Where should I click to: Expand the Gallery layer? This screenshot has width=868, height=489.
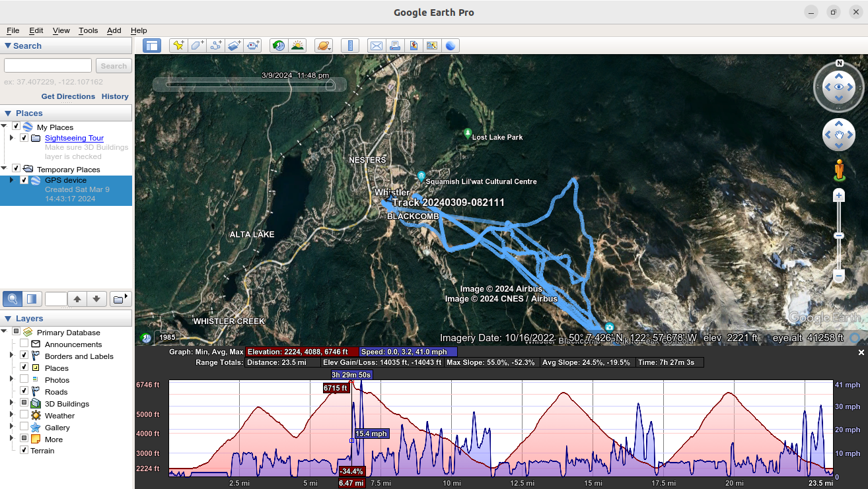(11, 427)
